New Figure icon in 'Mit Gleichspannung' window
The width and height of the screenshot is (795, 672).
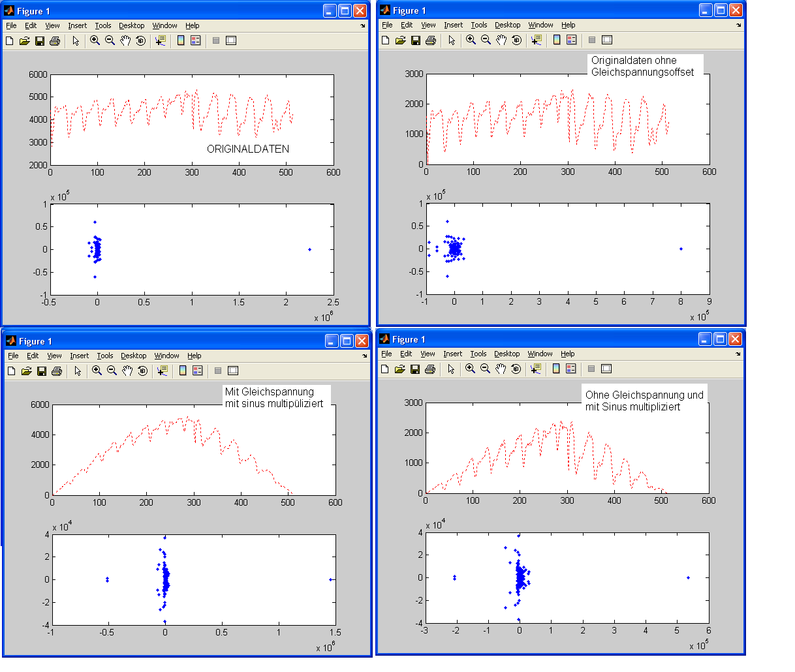12,371
